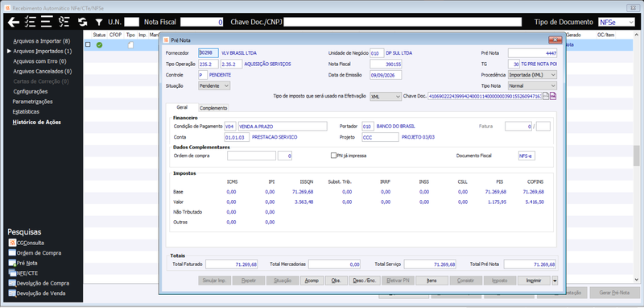Image resolution: width=644 pixels, height=308 pixels.
Task: Click the filter funnel icon
Action: pyautogui.click(x=99, y=23)
